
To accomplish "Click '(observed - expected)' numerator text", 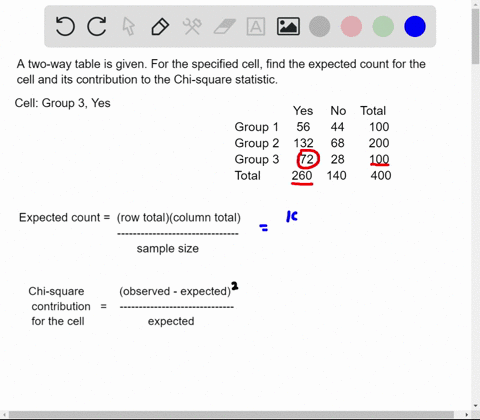I will click(x=175, y=291).
